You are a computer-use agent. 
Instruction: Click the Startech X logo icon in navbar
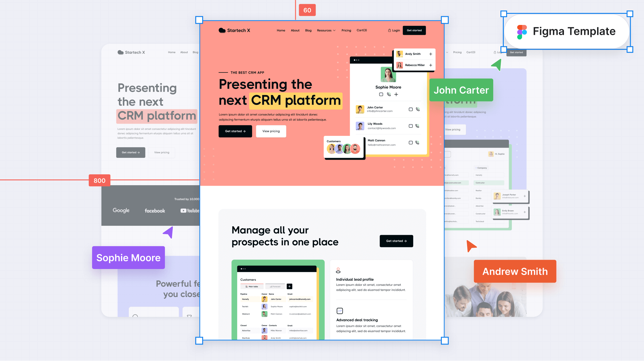[x=222, y=30]
